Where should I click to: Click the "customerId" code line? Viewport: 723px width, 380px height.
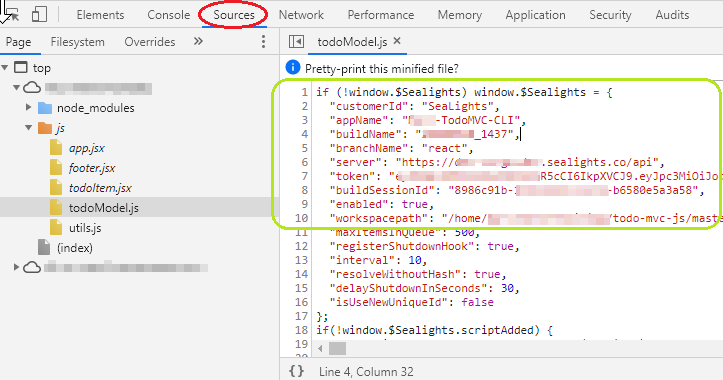(x=415, y=107)
